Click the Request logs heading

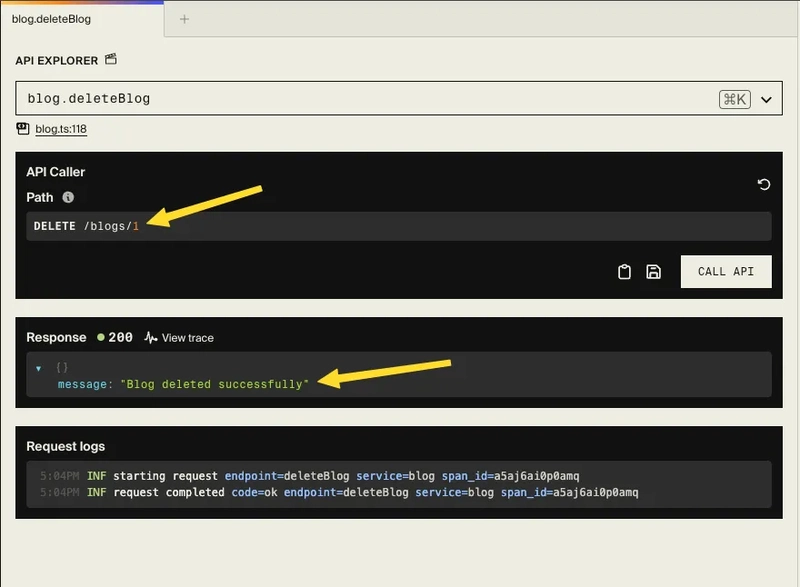pos(66,446)
